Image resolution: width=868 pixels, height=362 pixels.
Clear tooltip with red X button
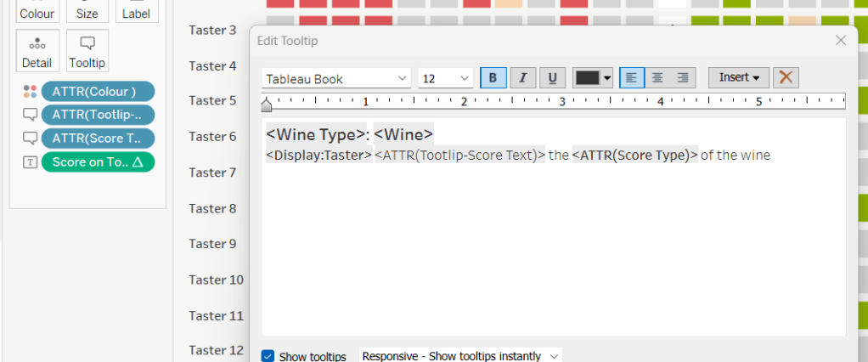pyautogui.click(x=786, y=77)
